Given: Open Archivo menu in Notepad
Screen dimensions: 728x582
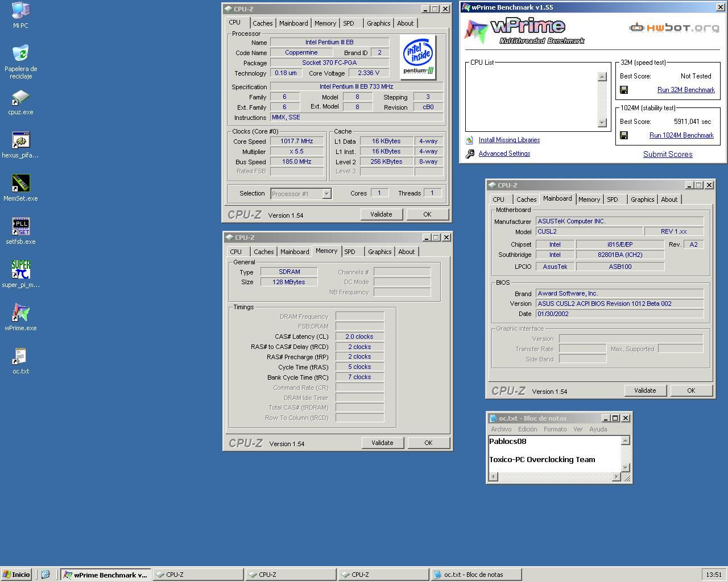Looking at the screenshot, I should point(501,429).
